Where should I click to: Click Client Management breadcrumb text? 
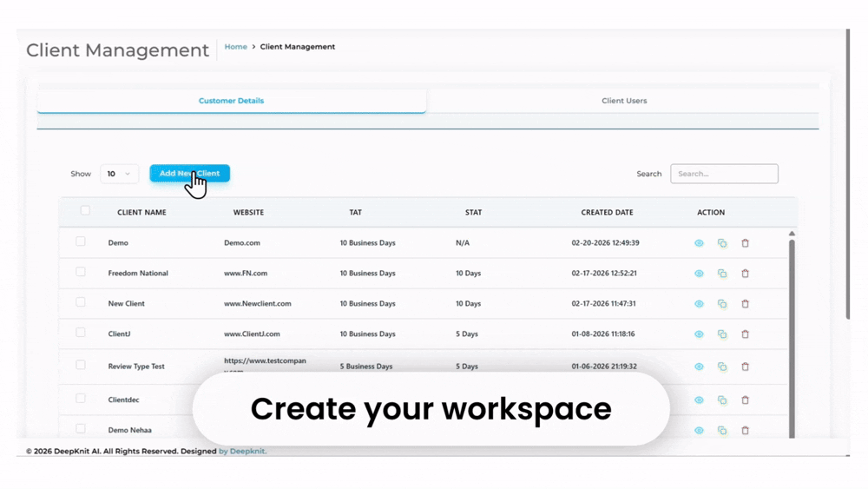tap(297, 47)
